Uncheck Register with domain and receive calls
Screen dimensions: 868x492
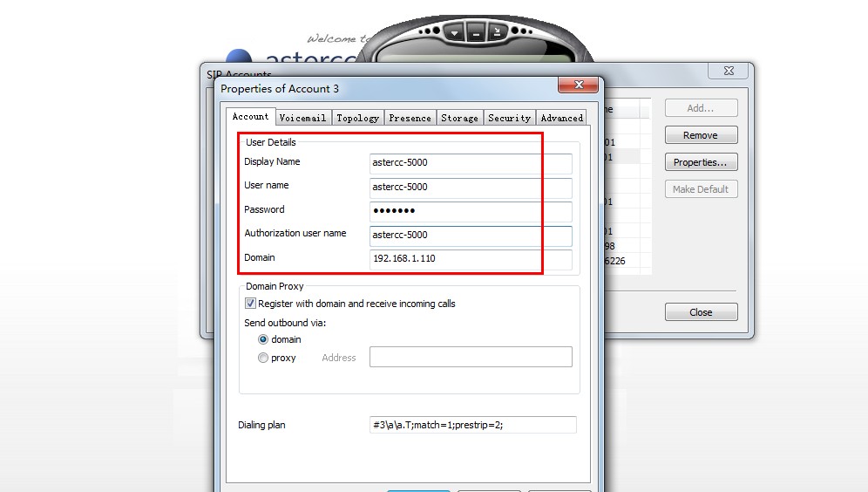pyautogui.click(x=251, y=304)
